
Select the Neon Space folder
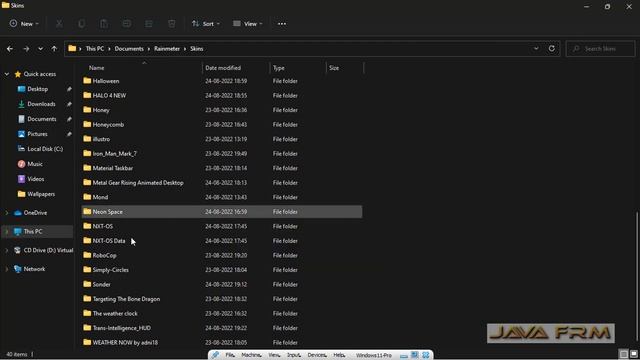click(222, 211)
